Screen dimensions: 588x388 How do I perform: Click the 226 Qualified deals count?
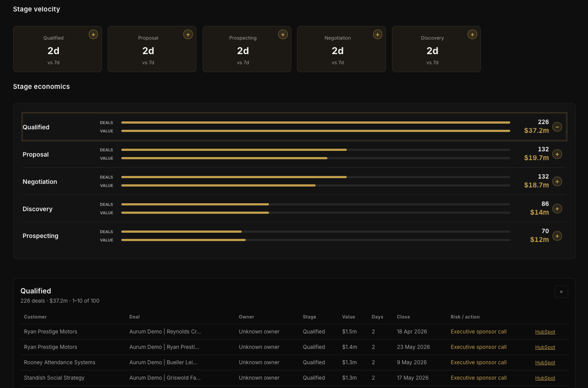click(x=544, y=122)
